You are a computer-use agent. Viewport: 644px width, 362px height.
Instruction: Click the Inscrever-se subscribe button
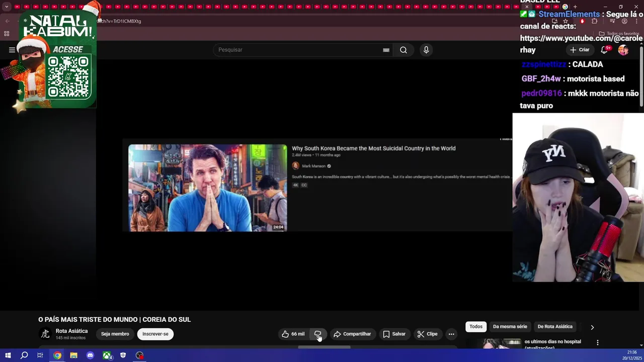point(155,334)
